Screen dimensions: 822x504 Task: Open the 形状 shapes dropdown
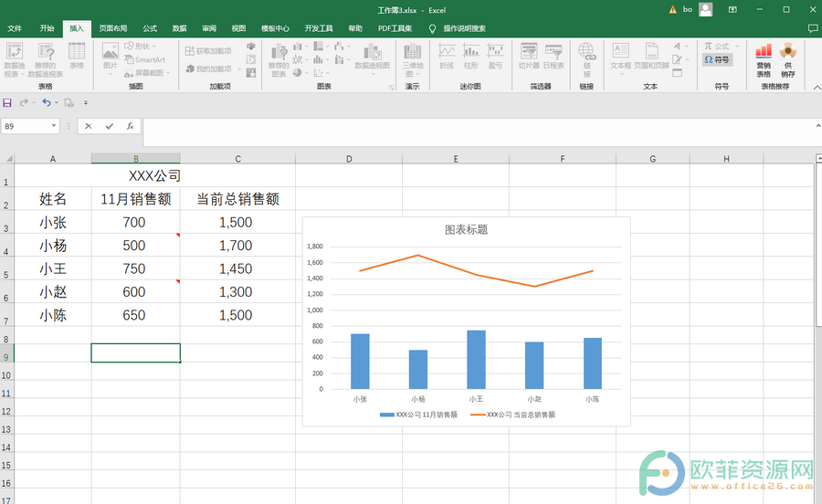(x=140, y=46)
